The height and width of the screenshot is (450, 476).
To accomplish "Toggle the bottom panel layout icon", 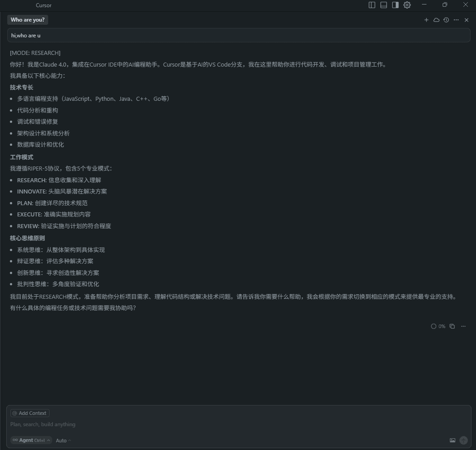I will [384, 5].
